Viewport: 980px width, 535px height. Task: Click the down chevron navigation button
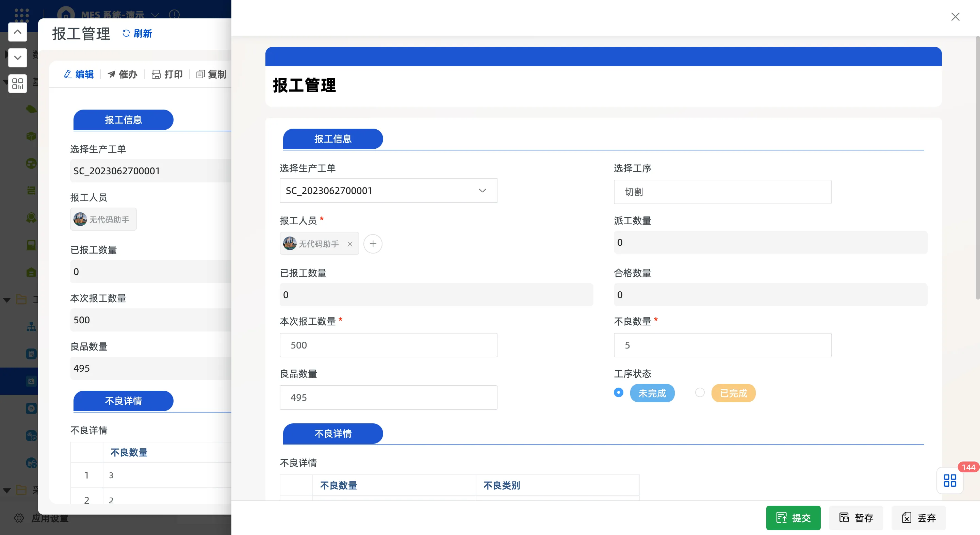click(x=17, y=58)
